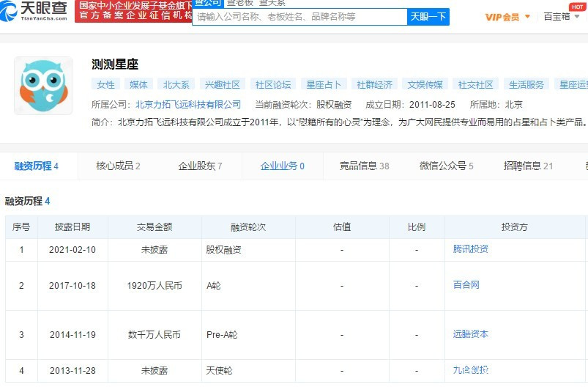The height and width of the screenshot is (387, 588).
Task: Select the 数千万人民币 amount cell
Action: 155,335
